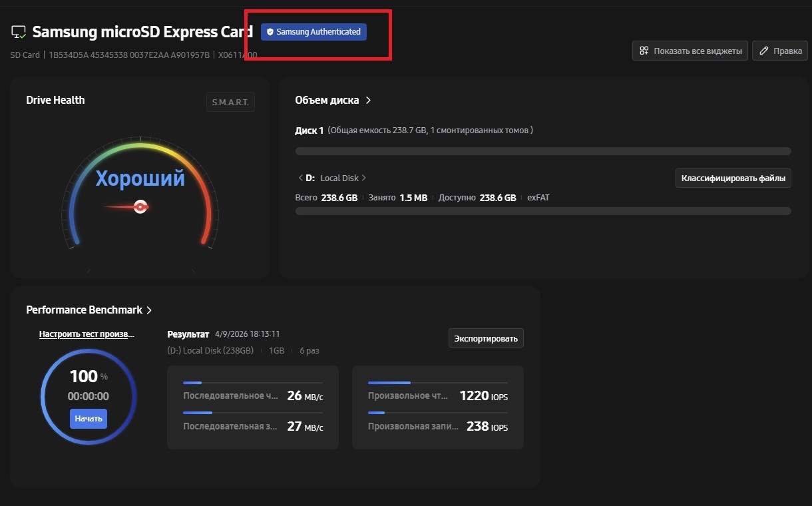Image resolution: width=812 pixels, height=506 pixels.
Task: Select the serial number text 1B534D5A
Action: [69, 55]
